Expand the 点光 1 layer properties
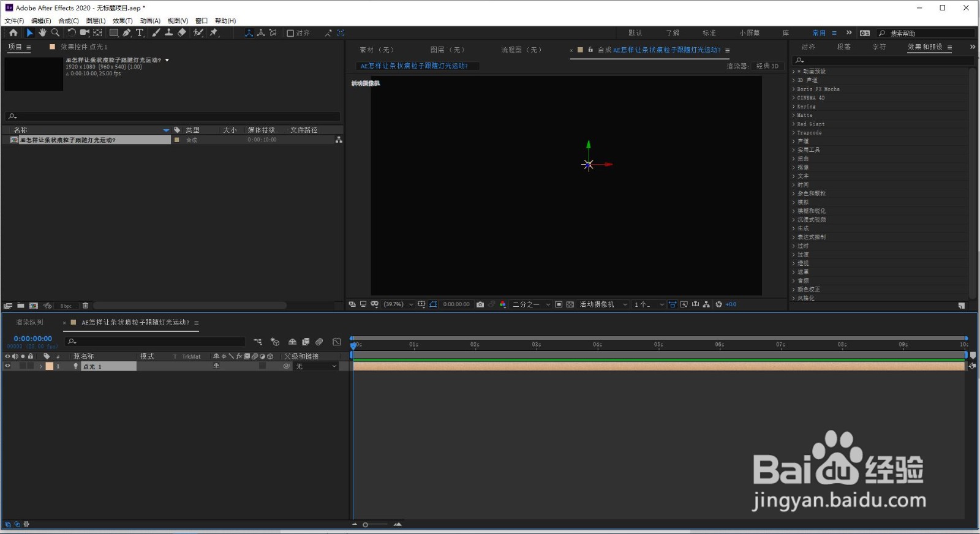 40,366
